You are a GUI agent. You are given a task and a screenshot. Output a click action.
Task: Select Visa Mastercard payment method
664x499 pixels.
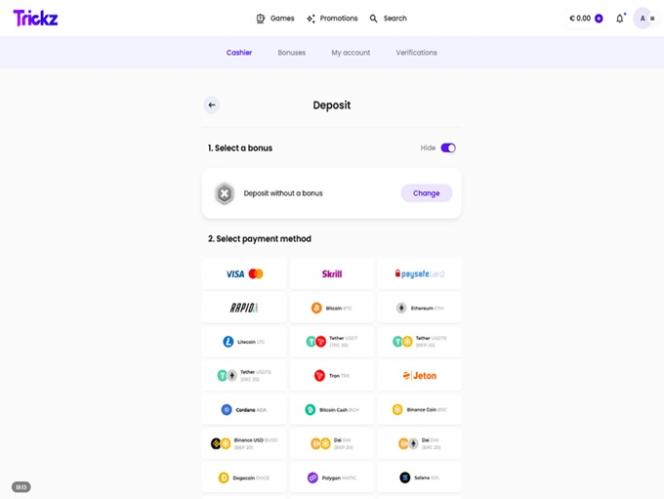click(x=244, y=274)
